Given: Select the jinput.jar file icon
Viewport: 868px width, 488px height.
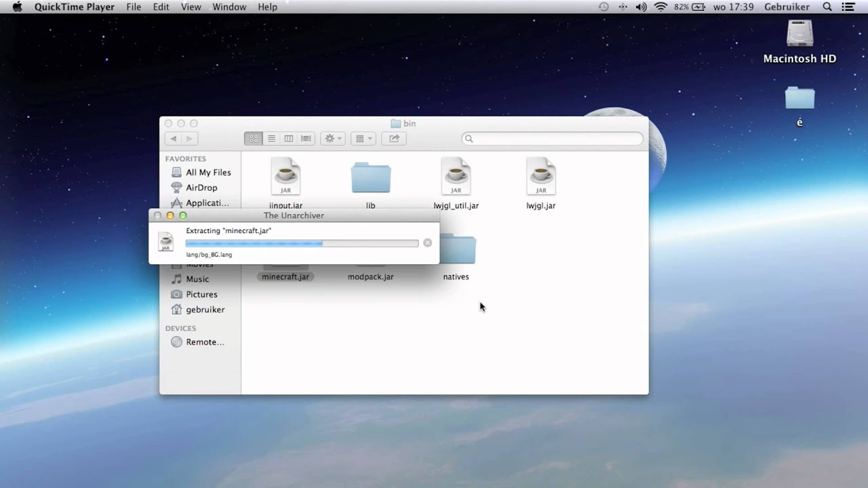Looking at the screenshot, I should [x=285, y=176].
